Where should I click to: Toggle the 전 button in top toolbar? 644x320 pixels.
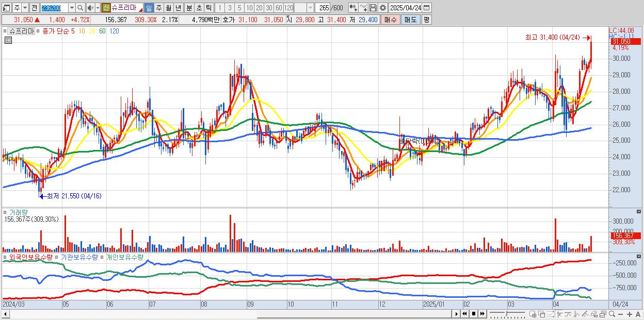point(34,8)
